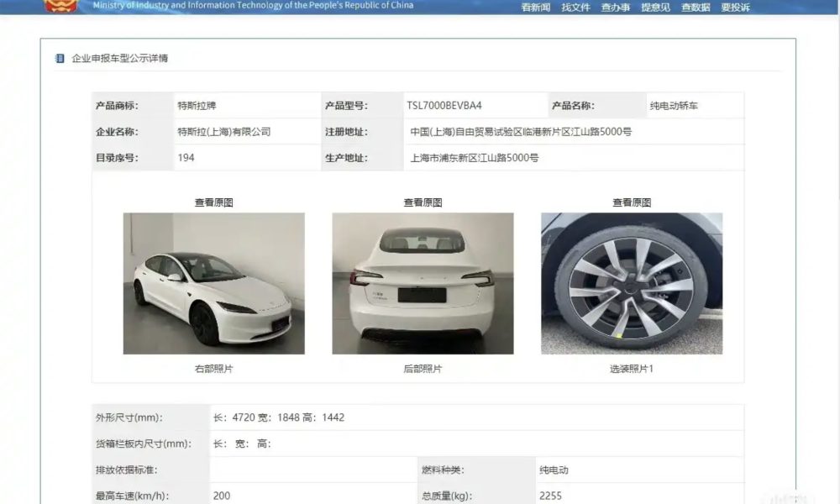
Task: Select the top speed value 200
Action: pyautogui.click(x=222, y=496)
